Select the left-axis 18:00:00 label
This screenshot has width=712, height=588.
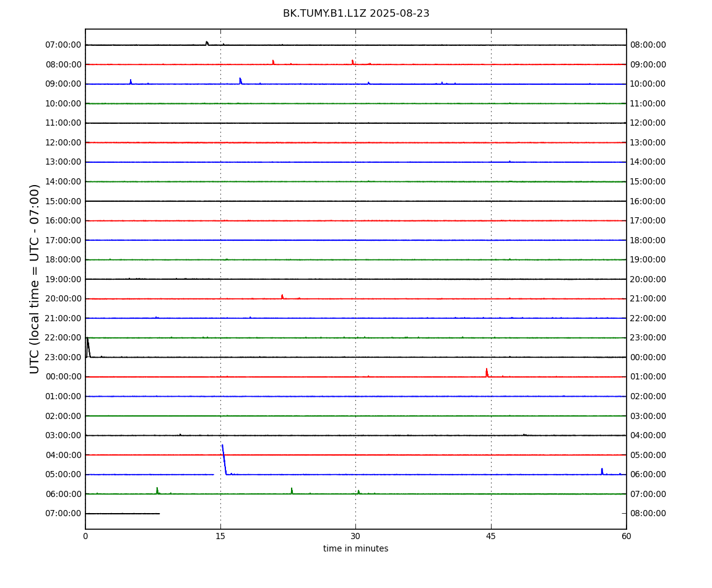point(64,260)
